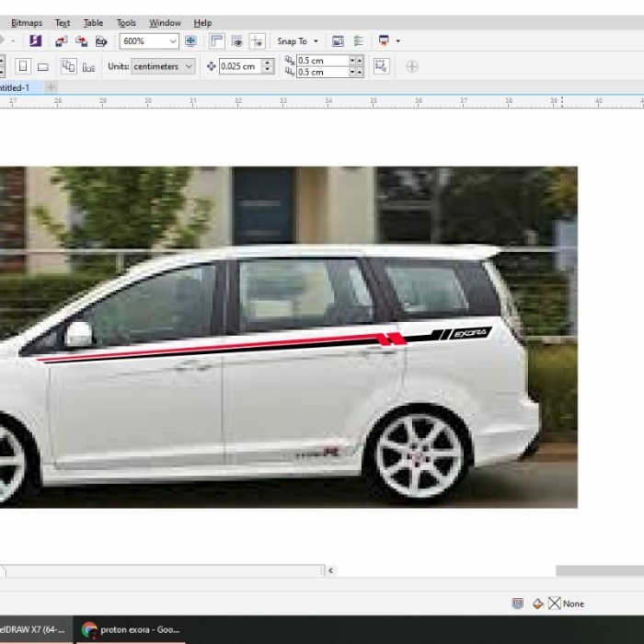
Task: Open the Text menu
Action: pyautogui.click(x=63, y=23)
